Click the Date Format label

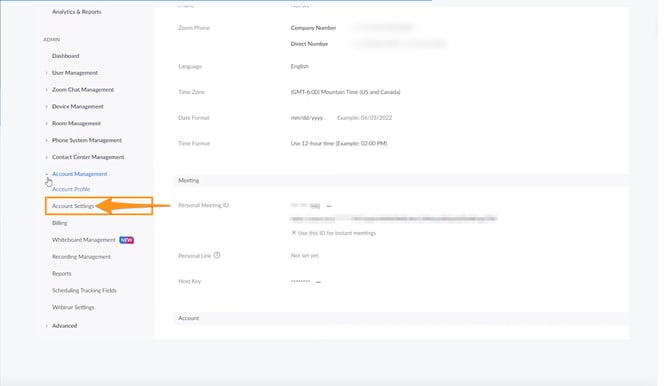[194, 118]
